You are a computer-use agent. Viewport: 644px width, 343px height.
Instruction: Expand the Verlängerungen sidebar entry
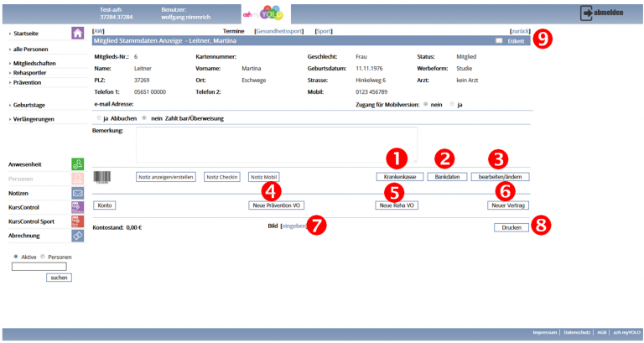(x=33, y=119)
